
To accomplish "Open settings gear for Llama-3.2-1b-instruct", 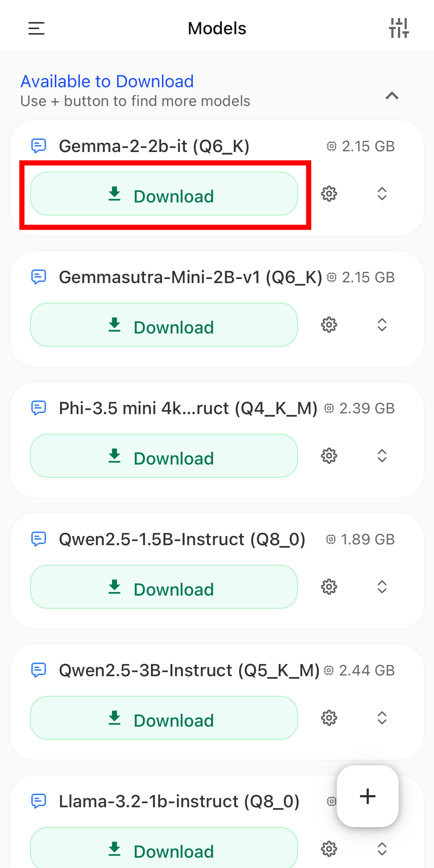I will coord(329,849).
